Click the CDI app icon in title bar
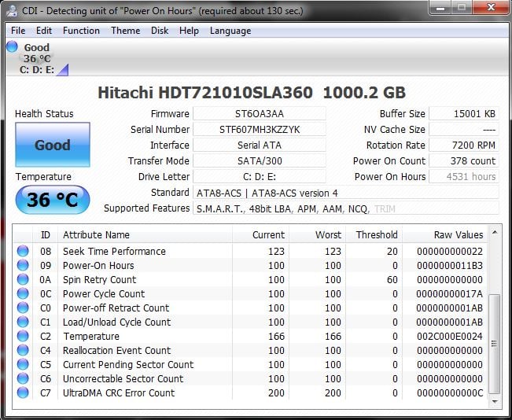This screenshot has width=512, height=420. (x=12, y=11)
